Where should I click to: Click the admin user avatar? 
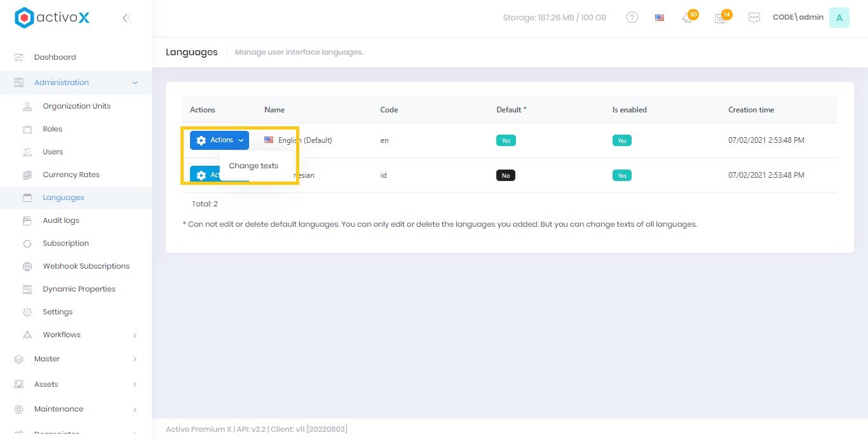click(x=839, y=18)
